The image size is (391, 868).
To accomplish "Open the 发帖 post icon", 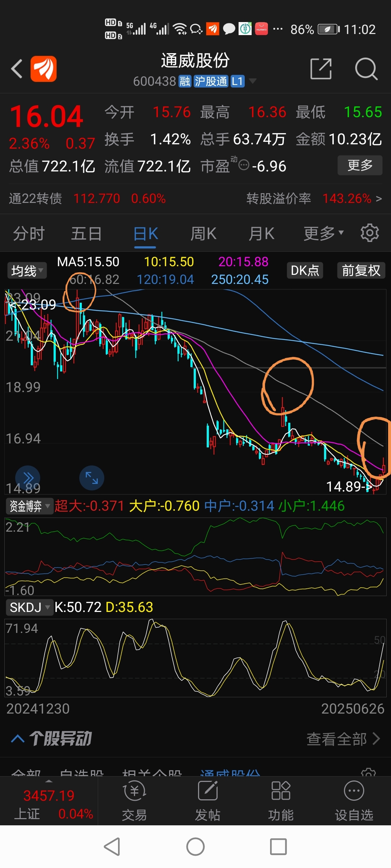I will pos(207,801).
